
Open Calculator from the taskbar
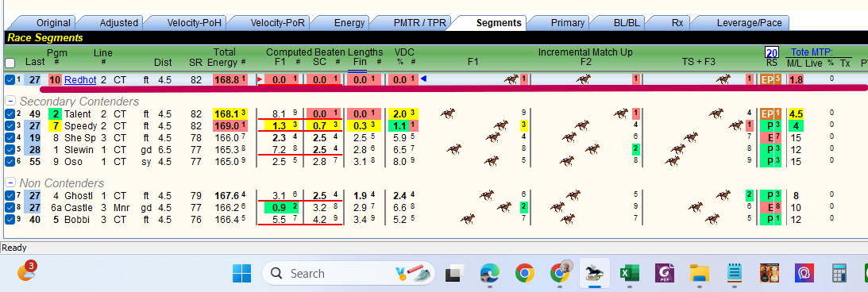pyautogui.click(x=839, y=273)
